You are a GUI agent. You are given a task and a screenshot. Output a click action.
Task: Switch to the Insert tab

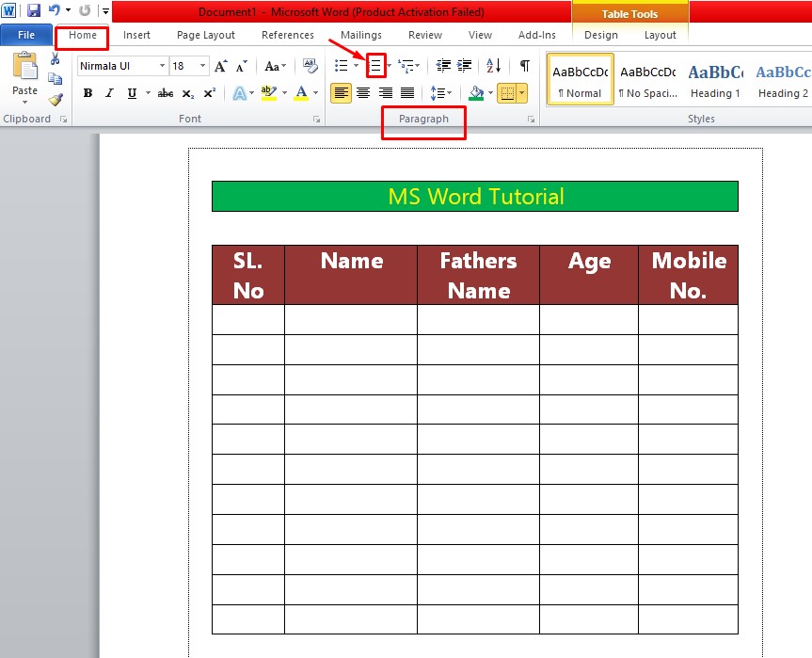pos(136,35)
